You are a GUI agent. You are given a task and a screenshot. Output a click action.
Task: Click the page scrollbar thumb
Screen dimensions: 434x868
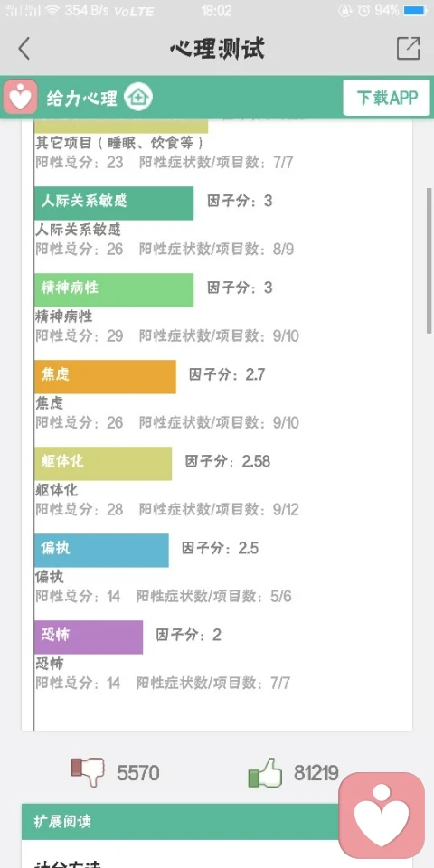pos(429,260)
